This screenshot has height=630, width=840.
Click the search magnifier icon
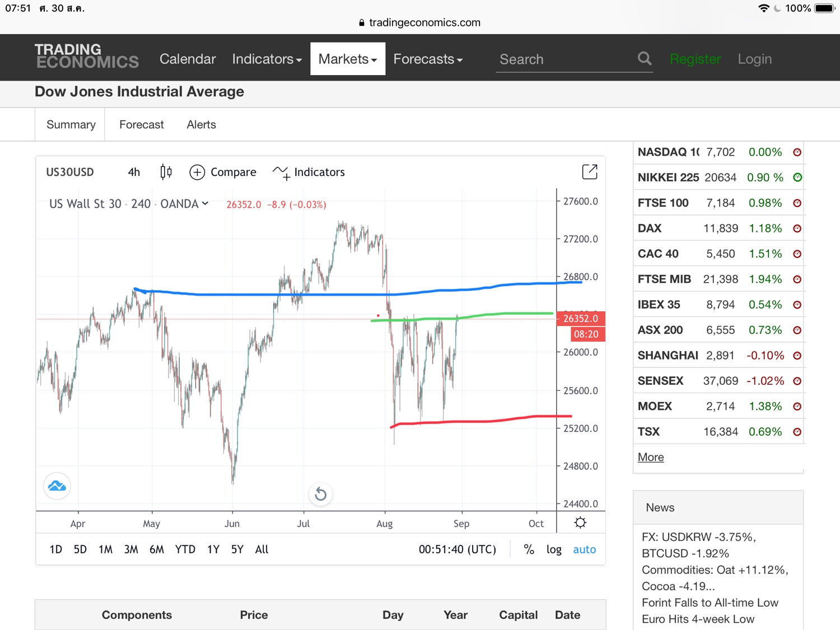coord(645,59)
